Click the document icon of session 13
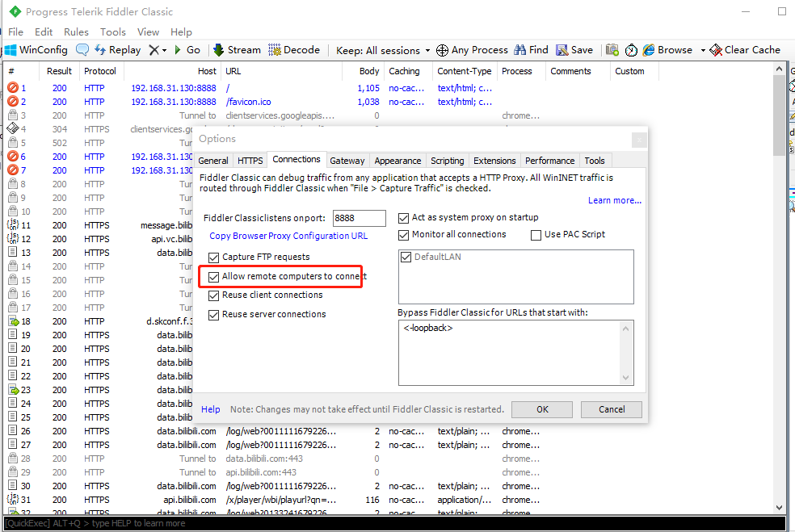795x532 pixels. point(13,253)
